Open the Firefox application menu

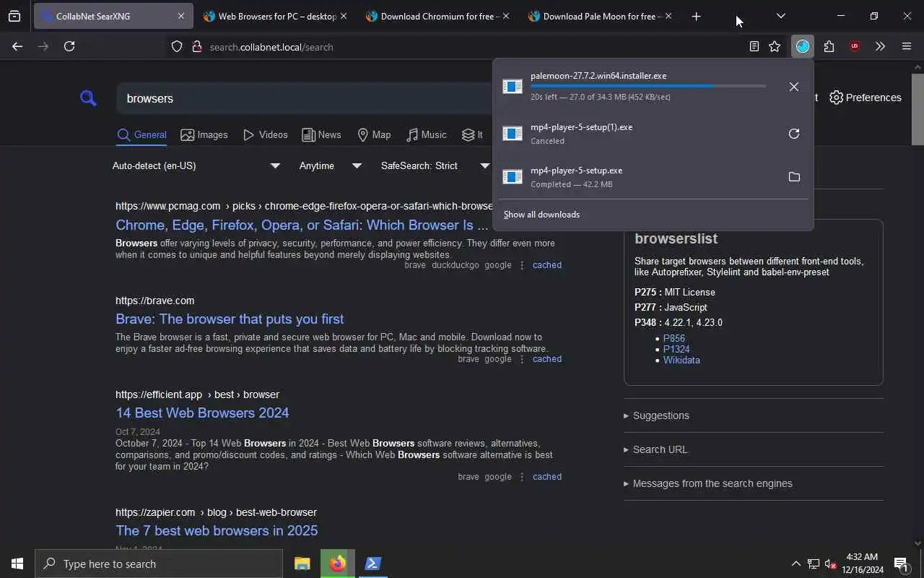click(x=907, y=46)
